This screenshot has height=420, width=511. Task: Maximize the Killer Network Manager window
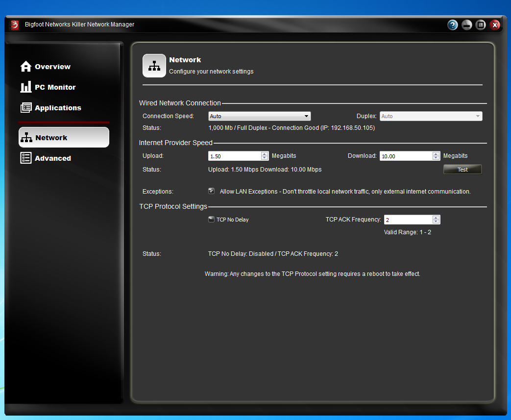coord(481,25)
